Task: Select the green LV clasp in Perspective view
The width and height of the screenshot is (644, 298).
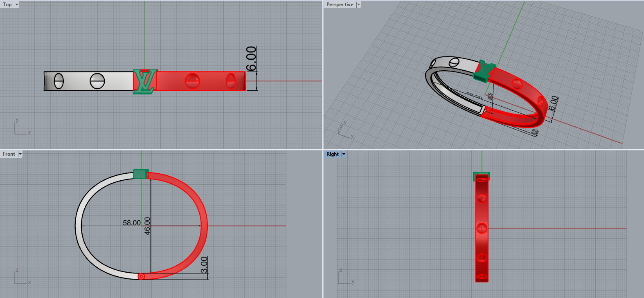Action: 484,70
